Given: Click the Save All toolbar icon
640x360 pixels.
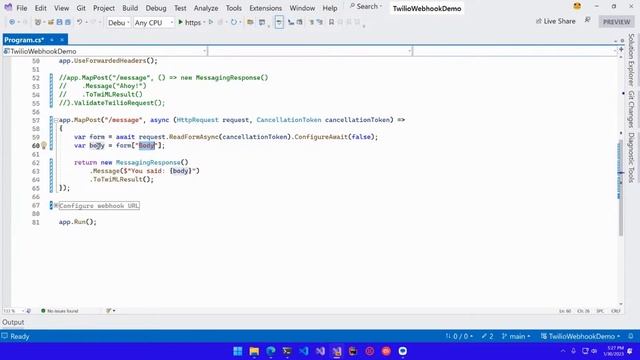Looking at the screenshot, I should click(x=68, y=22).
